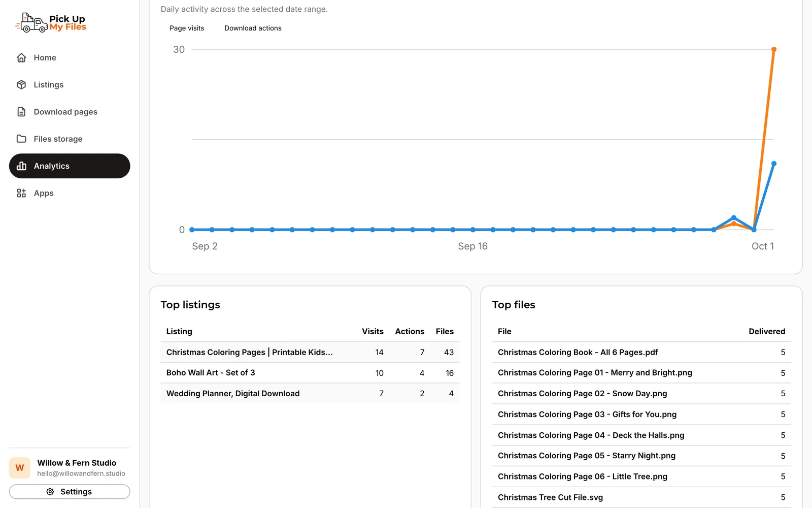Click the Actions column header

click(410, 332)
